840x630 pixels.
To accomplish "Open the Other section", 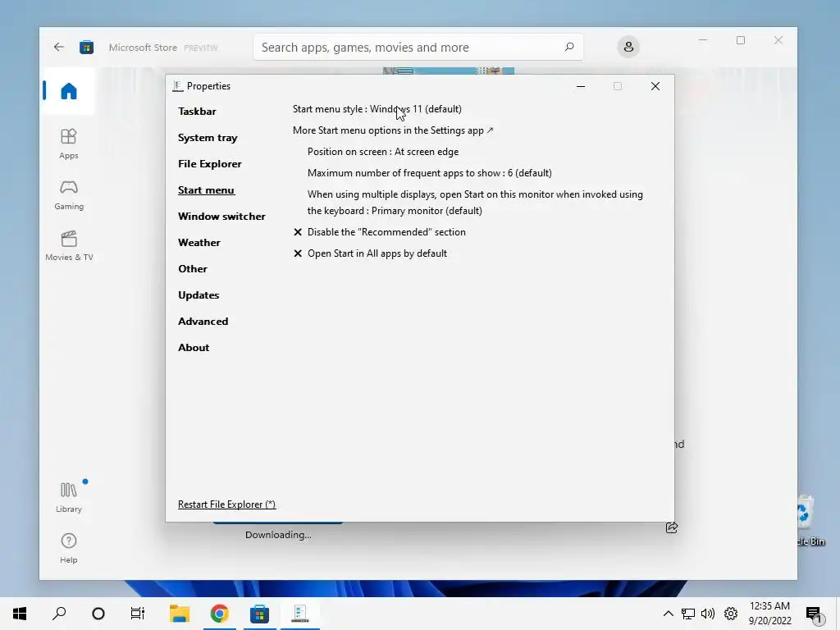I will tap(192, 269).
